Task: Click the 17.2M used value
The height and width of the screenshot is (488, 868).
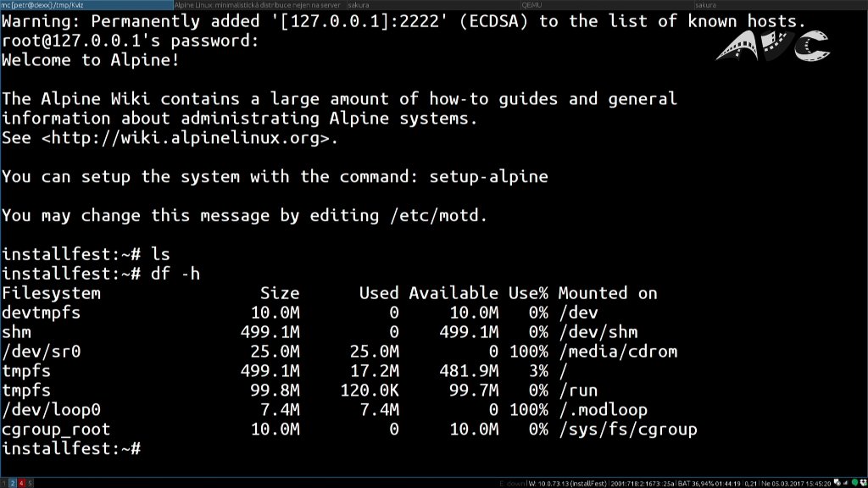Action: point(374,371)
